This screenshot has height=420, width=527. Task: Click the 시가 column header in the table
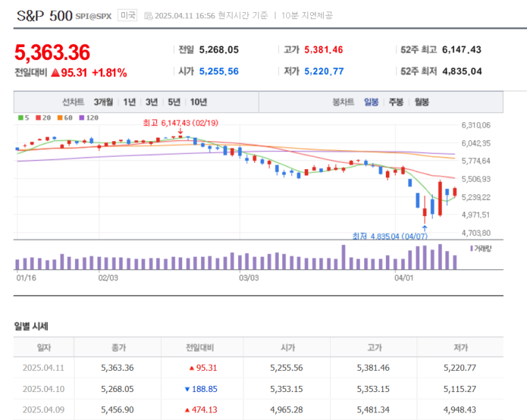[x=288, y=348]
